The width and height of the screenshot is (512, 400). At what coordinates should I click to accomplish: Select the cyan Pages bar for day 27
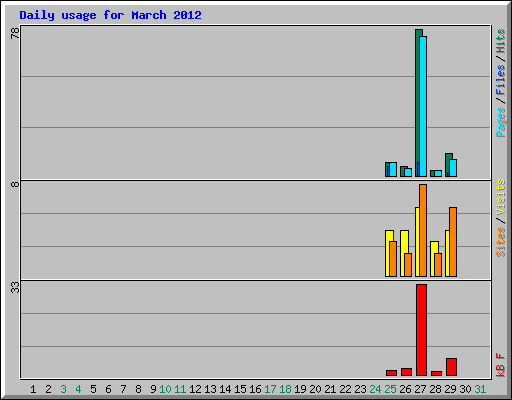tap(423, 107)
